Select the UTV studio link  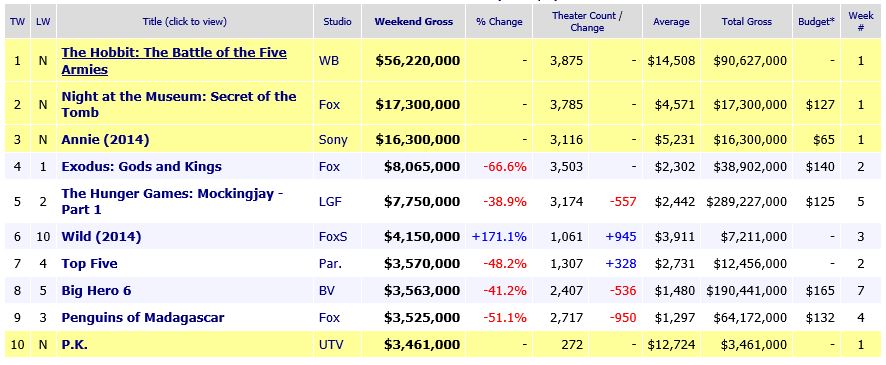click(331, 345)
